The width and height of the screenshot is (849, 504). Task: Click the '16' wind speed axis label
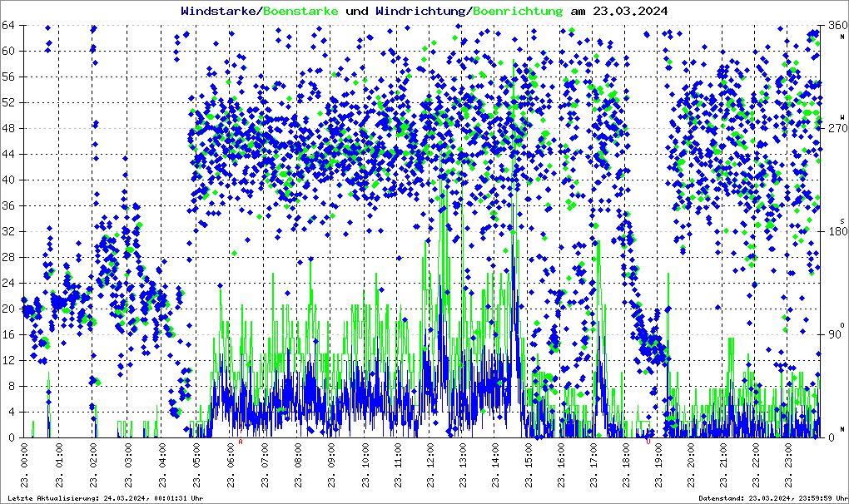pyautogui.click(x=7, y=334)
